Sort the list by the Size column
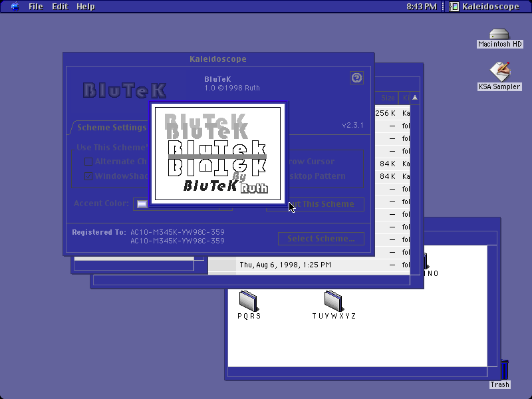Viewport: 532px width, 399px height. [388, 98]
